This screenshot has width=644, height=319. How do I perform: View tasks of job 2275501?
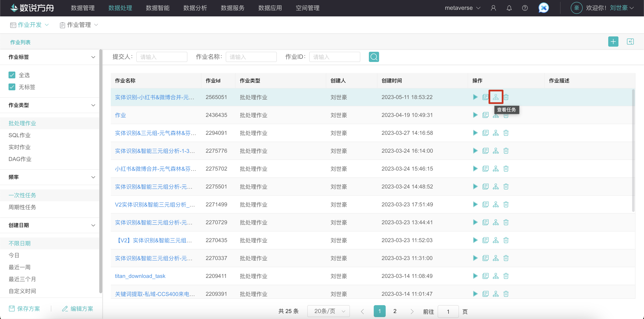click(496, 187)
